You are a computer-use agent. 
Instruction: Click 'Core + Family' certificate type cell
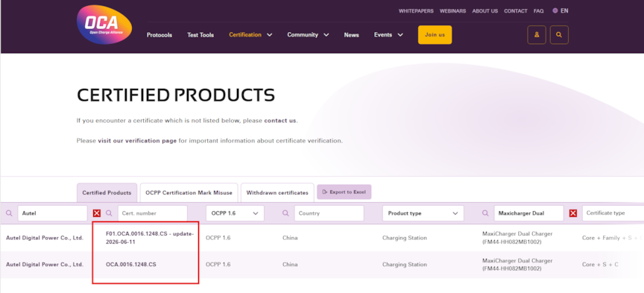(613, 238)
